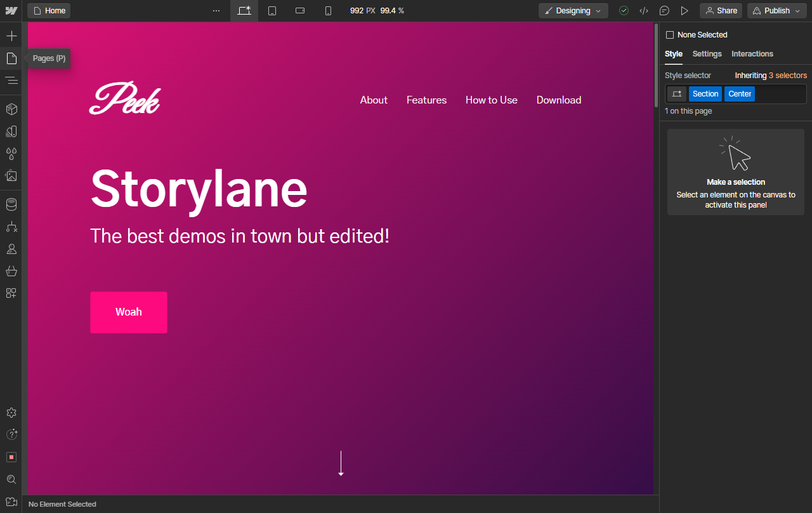Click the Center selector tag
The width and height of the screenshot is (812, 513).
(x=740, y=94)
